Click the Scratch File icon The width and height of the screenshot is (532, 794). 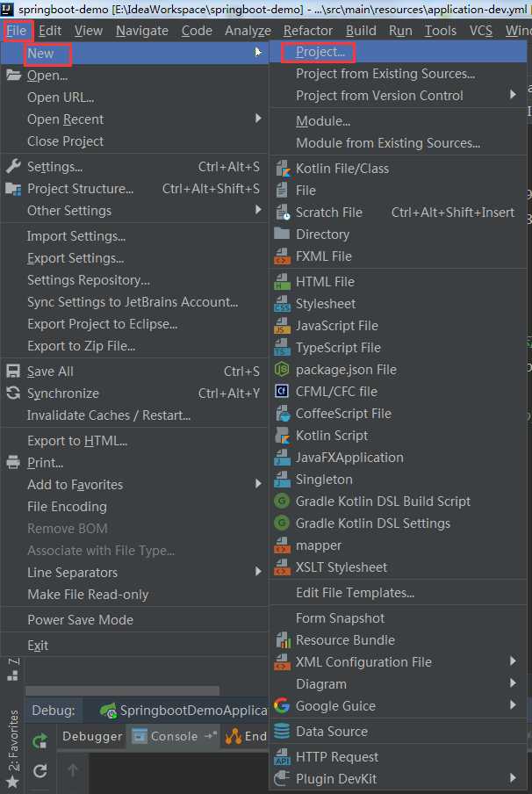pos(282,213)
